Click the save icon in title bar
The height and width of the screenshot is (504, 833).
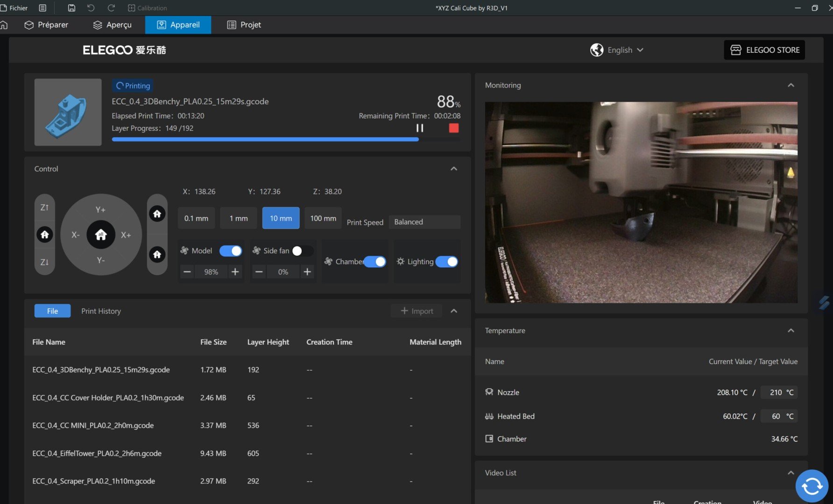pyautogui.click(x=71, y=8)
